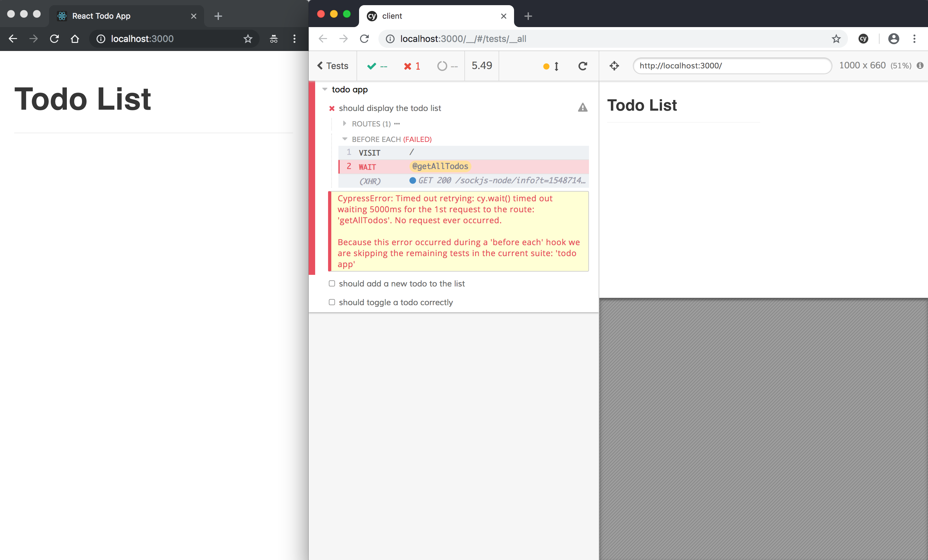
Task: Go back to the Tests list
Action: 333,66
